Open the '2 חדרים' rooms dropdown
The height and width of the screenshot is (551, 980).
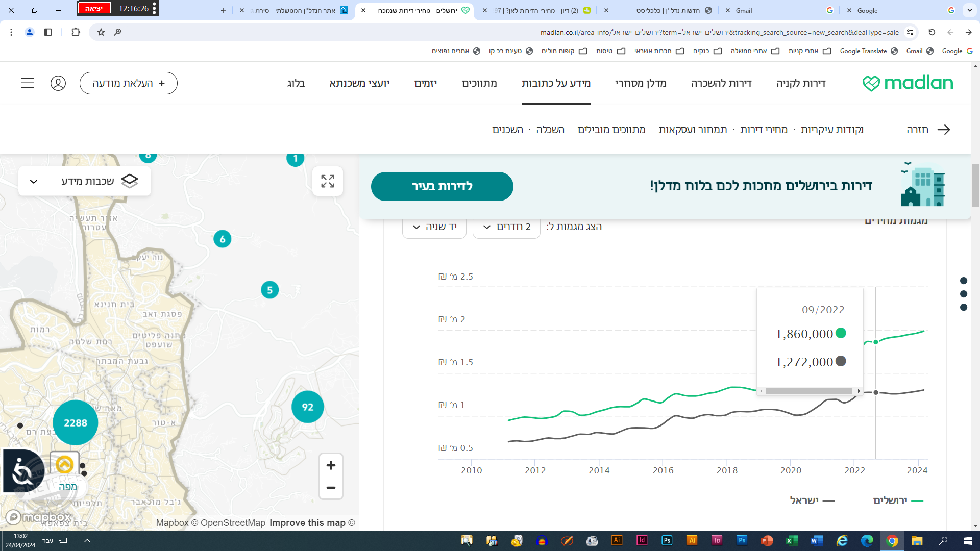(506, 227)
